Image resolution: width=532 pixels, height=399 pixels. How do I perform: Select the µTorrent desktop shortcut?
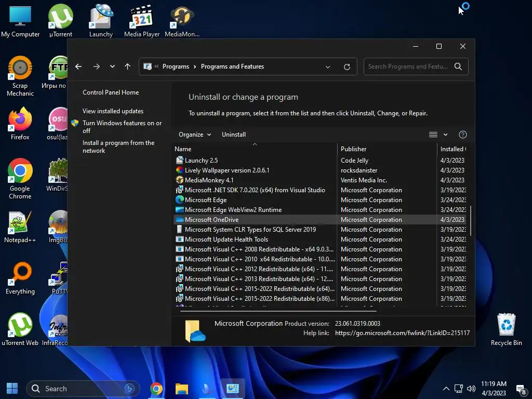[60, 21]
